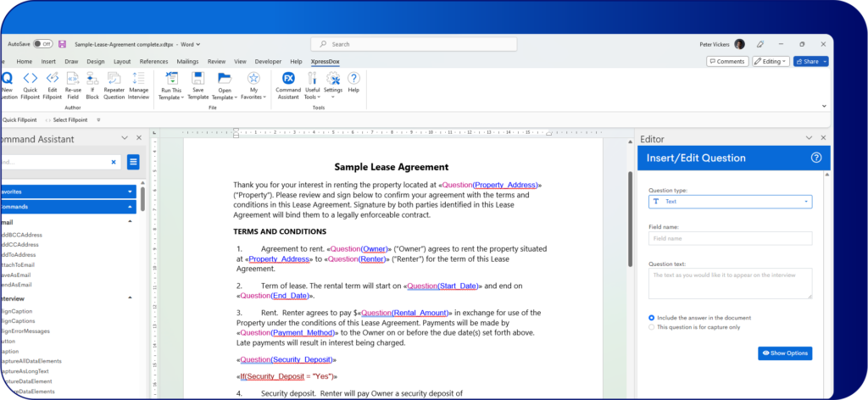Click the document vertical scrollbar thumb

pos(630,219)
